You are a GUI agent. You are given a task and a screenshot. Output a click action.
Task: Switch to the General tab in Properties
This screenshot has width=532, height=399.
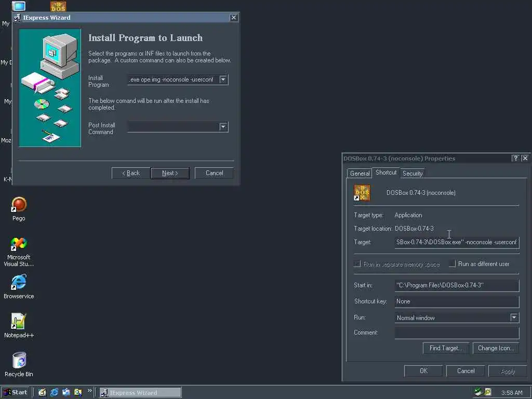click(x=360, y=174)
